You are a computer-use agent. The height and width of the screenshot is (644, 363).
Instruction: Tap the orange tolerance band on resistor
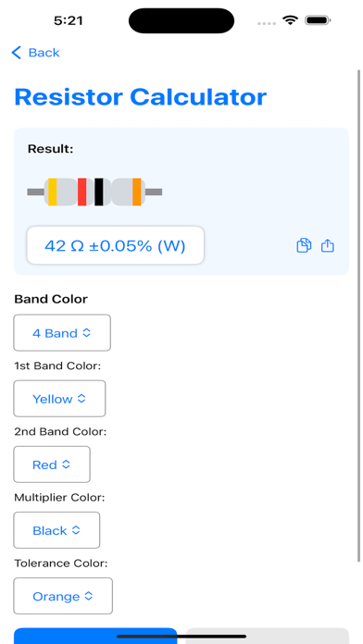click(136, 192)
